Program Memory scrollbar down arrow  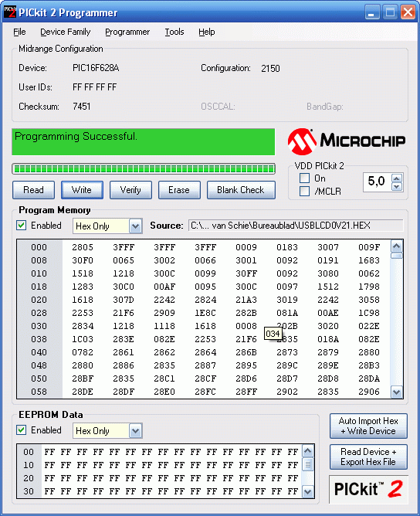click(x=397, y=392)
